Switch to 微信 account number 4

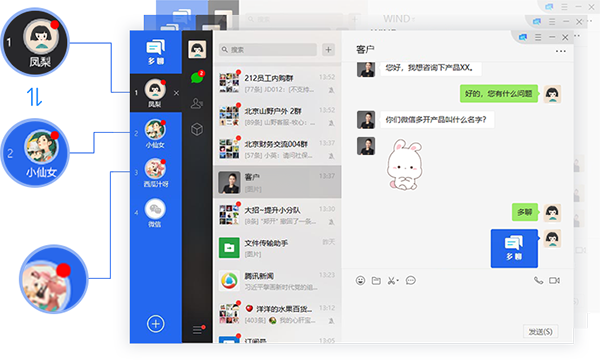pos(155,213)
